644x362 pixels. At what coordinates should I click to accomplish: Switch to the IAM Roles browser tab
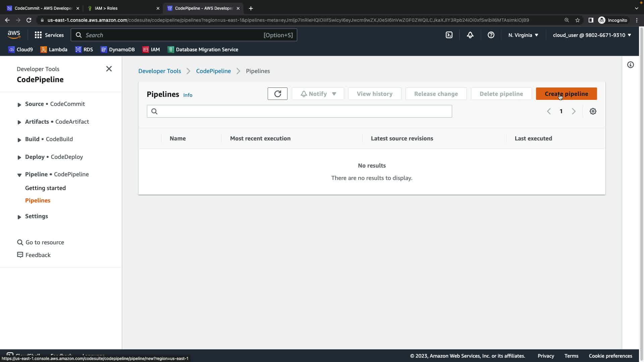122,8
